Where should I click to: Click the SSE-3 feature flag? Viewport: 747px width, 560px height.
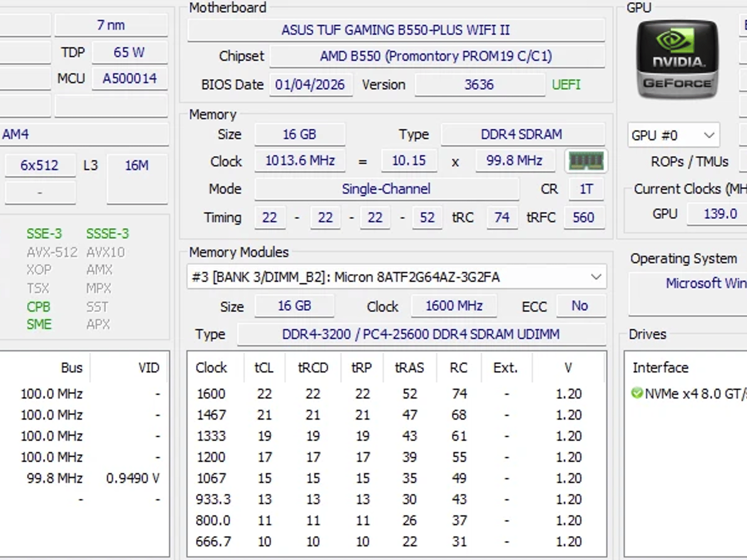[44, 234]
